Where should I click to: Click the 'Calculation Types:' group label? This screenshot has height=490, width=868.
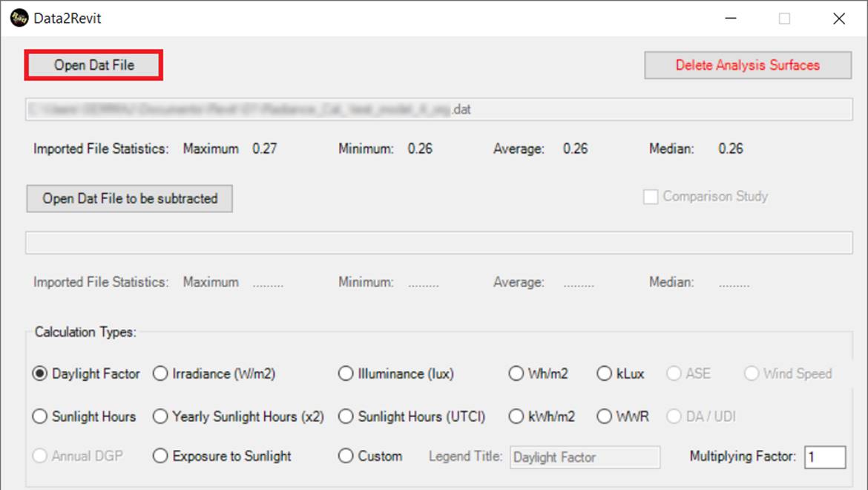click(x=85, y=332)
